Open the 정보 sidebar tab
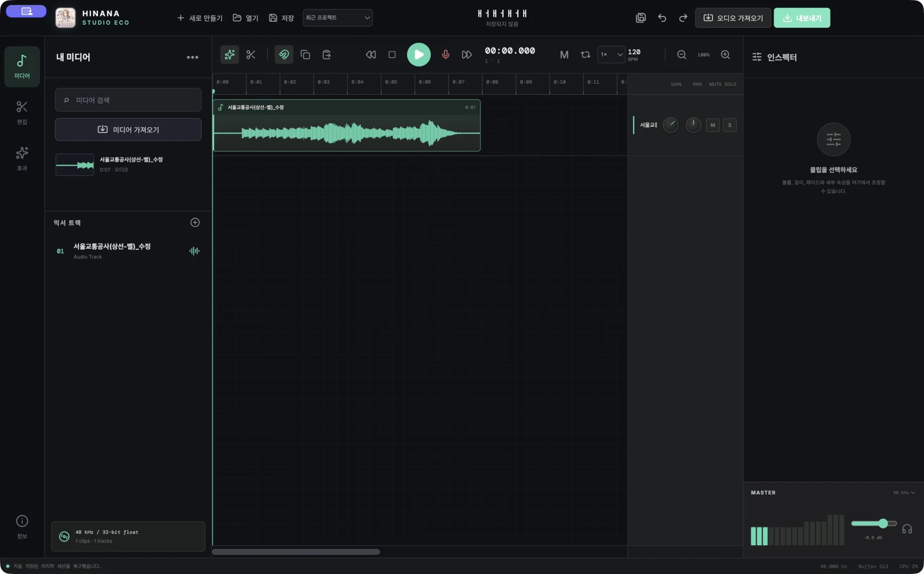The width and height of the screenshot is (924, 574). click(x=22, y=527)
